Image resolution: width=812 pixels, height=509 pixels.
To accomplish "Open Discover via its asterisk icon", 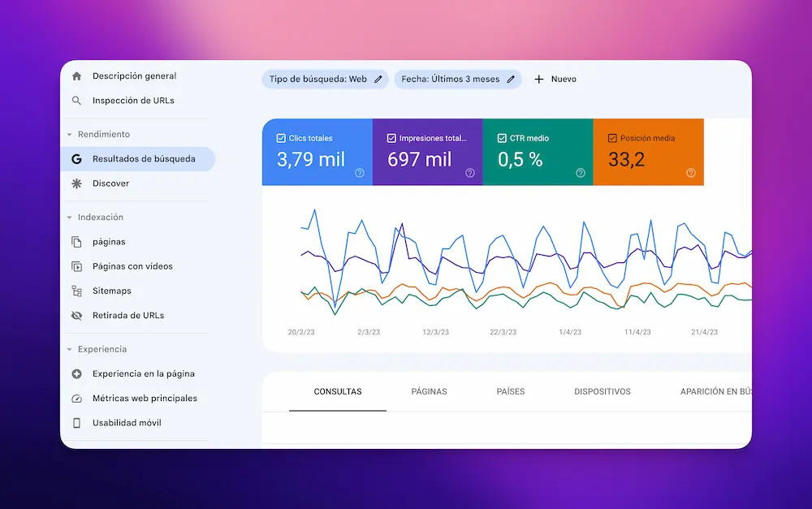I will click(76, 183).
